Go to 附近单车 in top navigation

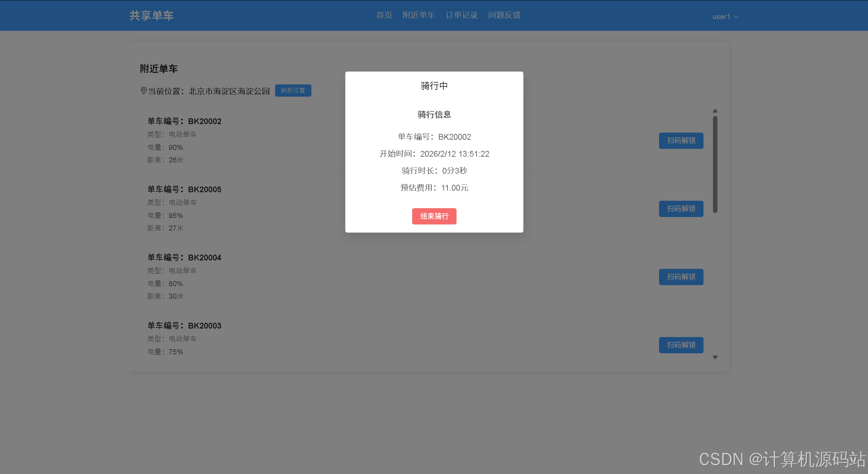tap(419, 15)
